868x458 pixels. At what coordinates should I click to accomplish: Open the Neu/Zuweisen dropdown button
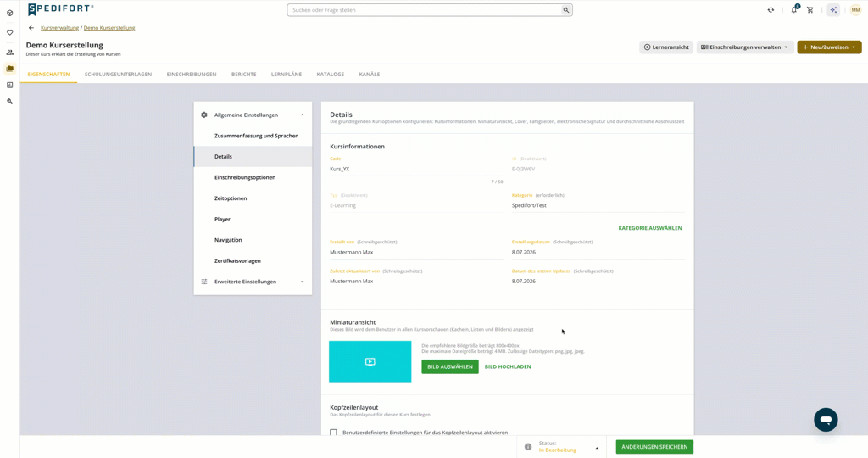(829, 47)
